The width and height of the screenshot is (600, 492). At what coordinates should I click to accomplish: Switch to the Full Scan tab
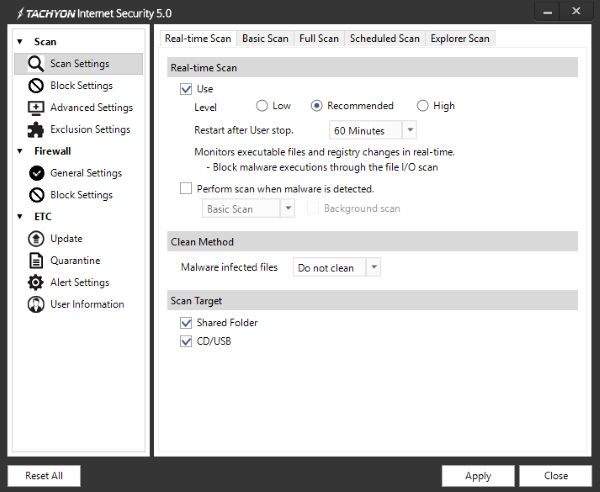(x=319, y=39)
